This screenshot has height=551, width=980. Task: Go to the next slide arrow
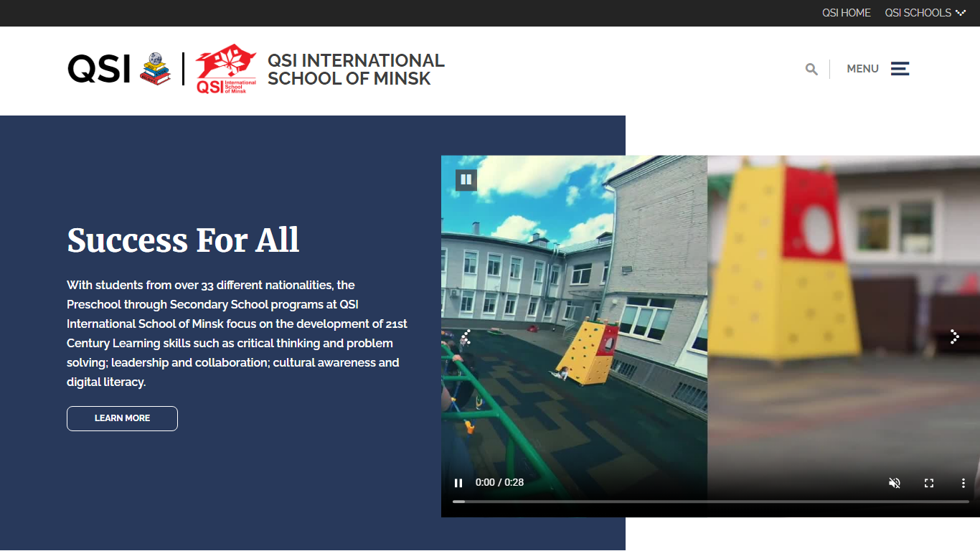tap(954, 336)
